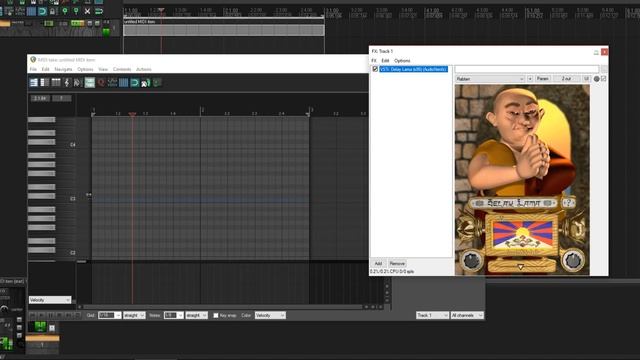Click the pin icon in FX window title
This screenshot has height=360, width=640.
(596, 52)
